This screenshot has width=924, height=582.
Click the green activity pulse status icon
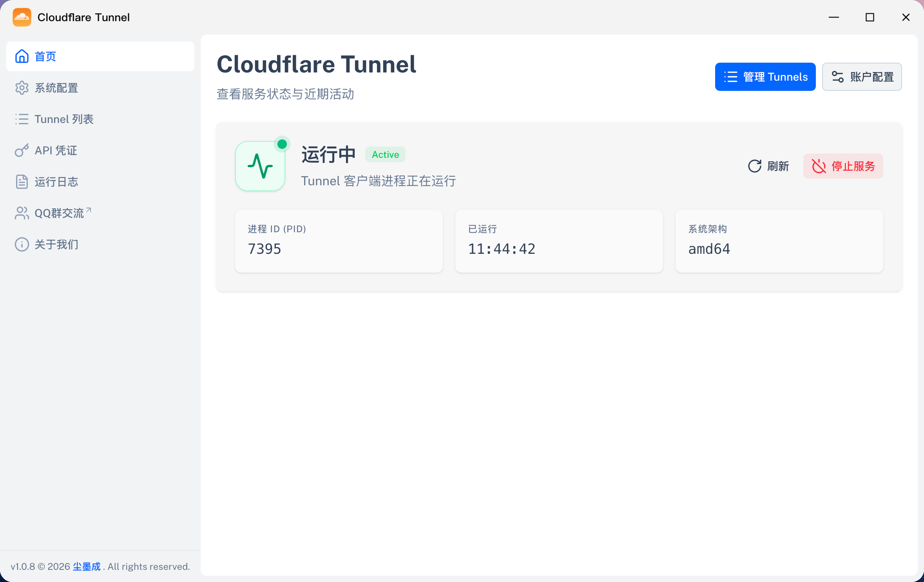click(x=260, y=166)
